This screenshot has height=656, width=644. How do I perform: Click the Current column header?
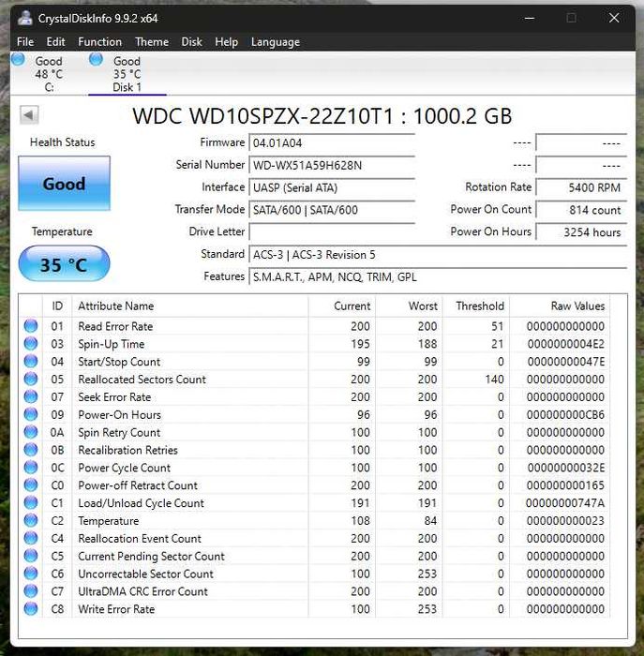[x=342, y=306]
